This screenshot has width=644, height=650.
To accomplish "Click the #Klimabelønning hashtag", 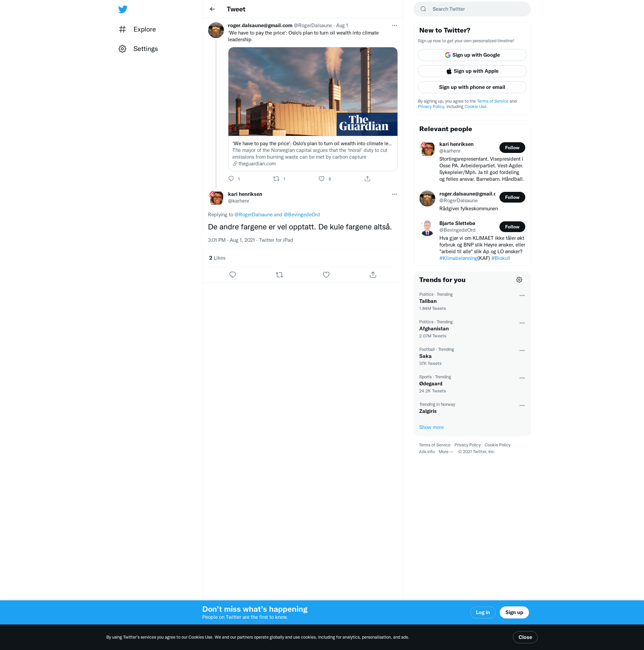I will click(x=458, y=258).
